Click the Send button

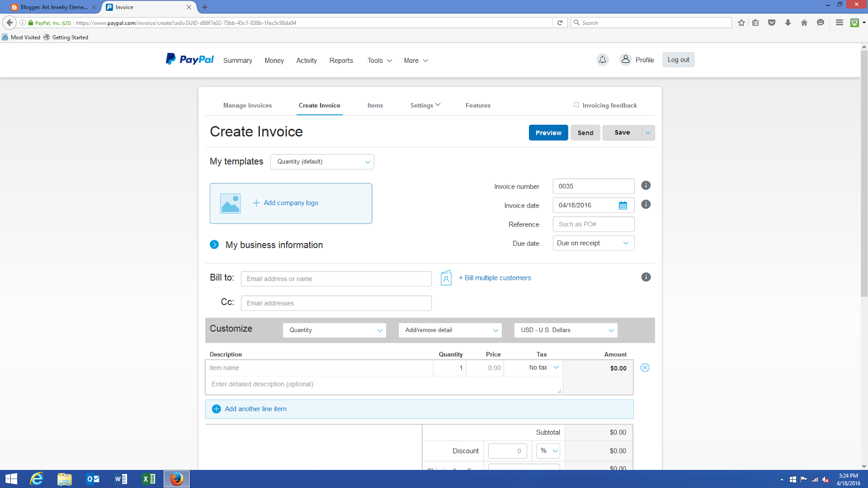pyautogui.click(x=585, y=133)
